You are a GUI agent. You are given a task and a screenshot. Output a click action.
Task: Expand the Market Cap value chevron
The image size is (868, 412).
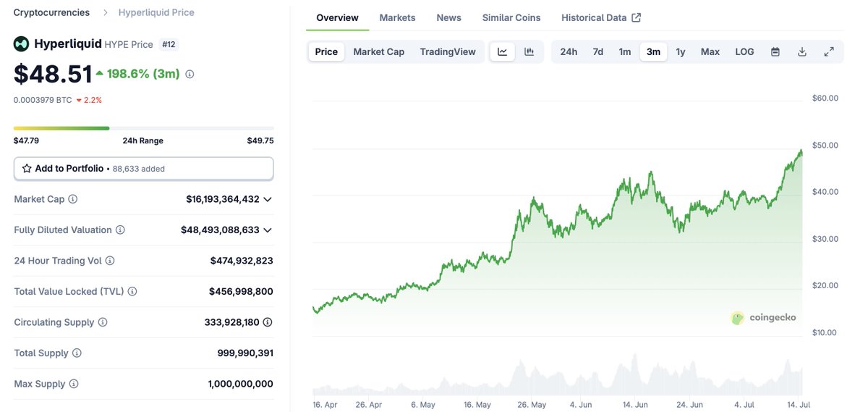click(268, 199)
